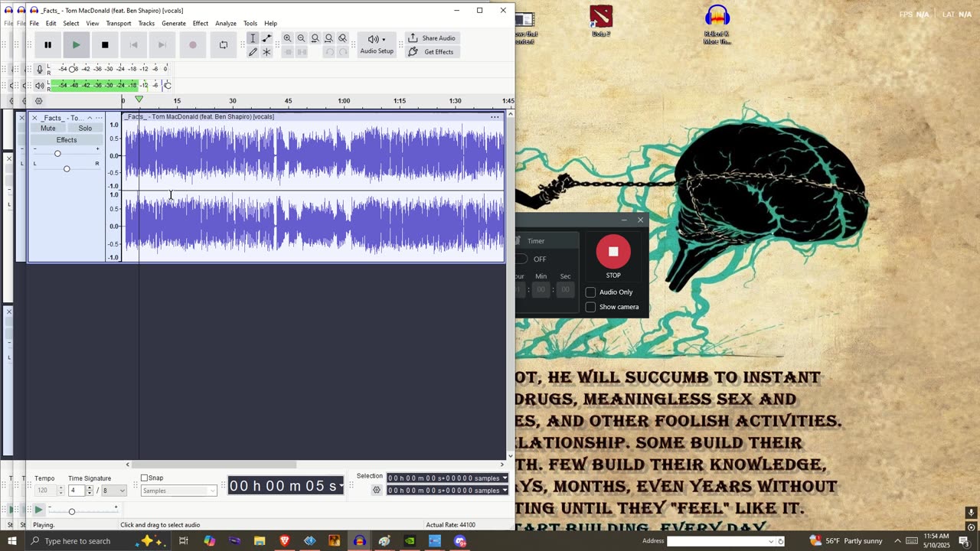Adjust the track gain slider
The height and width of the screenshot is (551, 980).
coord(57,154)
